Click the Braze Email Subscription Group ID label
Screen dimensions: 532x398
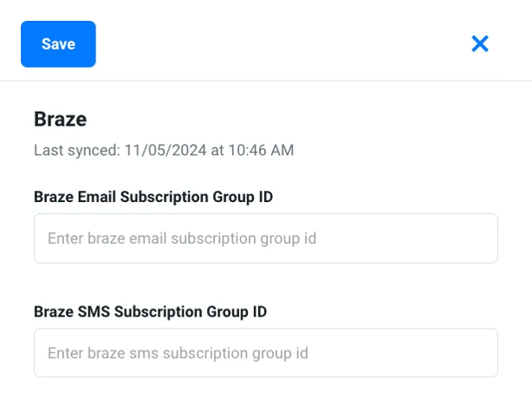153,197
